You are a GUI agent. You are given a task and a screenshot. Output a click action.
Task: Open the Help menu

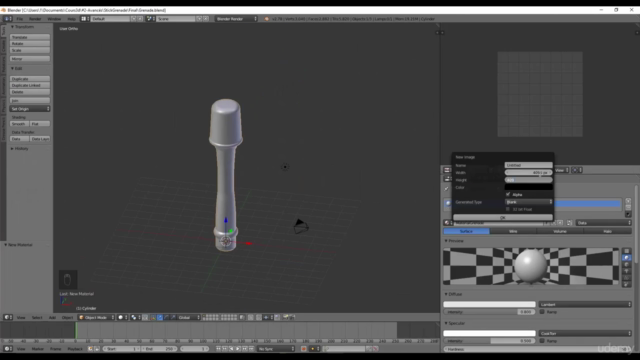71,19
